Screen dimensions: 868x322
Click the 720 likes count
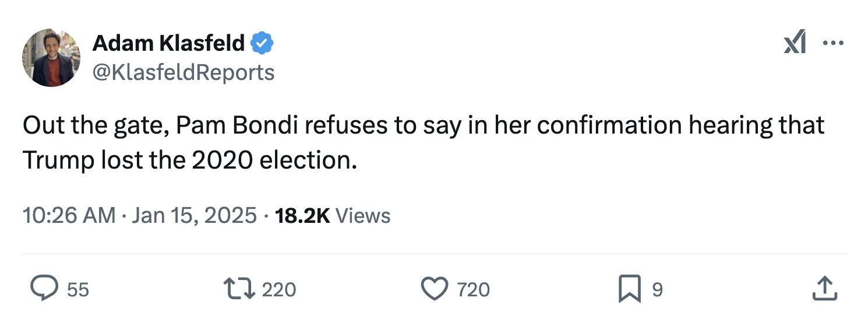click(474, 289)
